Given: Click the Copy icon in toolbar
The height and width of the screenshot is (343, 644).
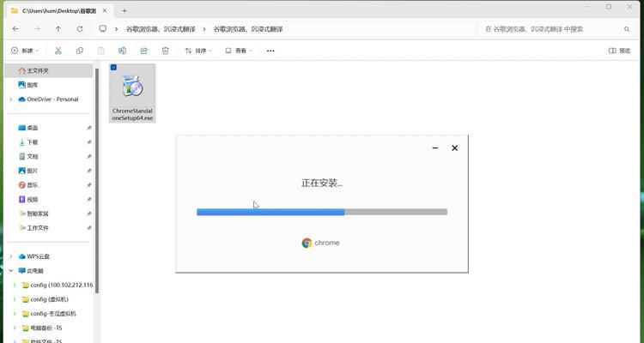Looking at the screenshot, I should pos(79,51).
